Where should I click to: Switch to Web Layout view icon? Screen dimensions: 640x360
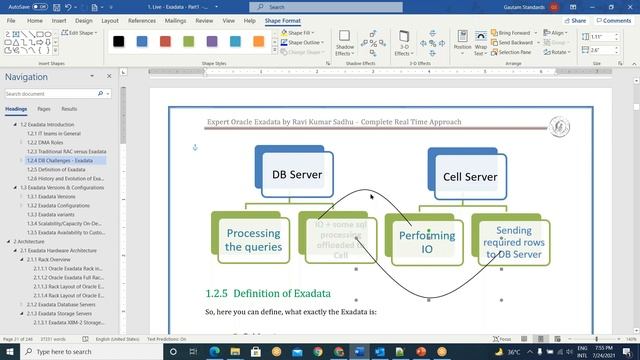tap(557, 339)
